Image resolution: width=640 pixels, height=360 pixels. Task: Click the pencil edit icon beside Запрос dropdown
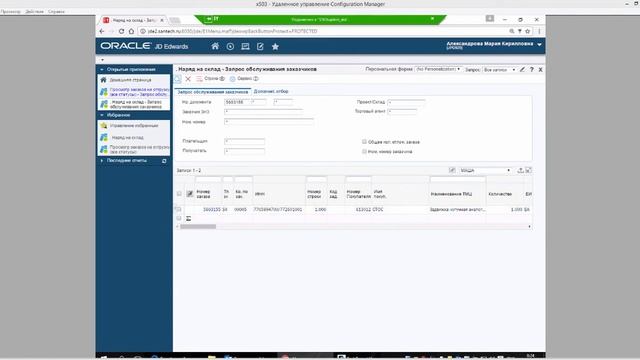(x=522, y=70)
